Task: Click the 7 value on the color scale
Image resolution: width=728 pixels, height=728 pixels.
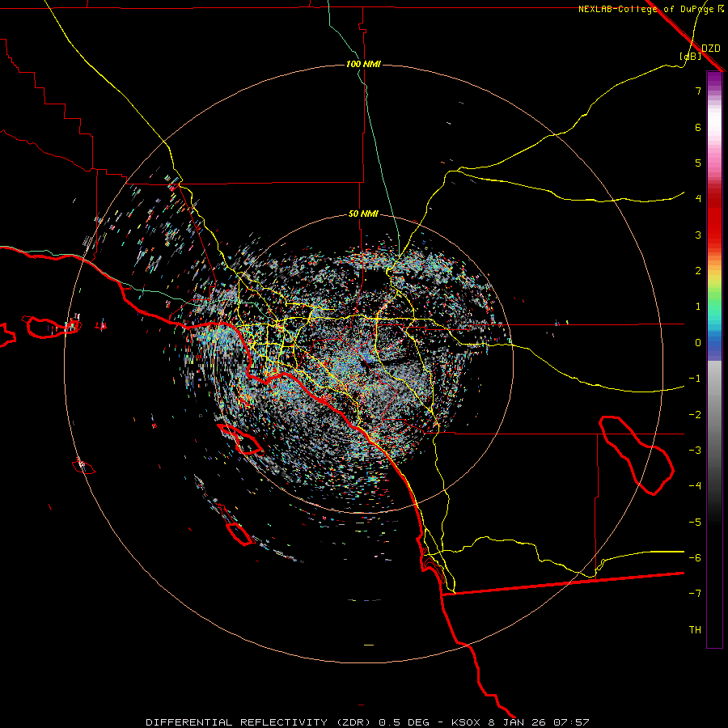Action: point(698,91)
